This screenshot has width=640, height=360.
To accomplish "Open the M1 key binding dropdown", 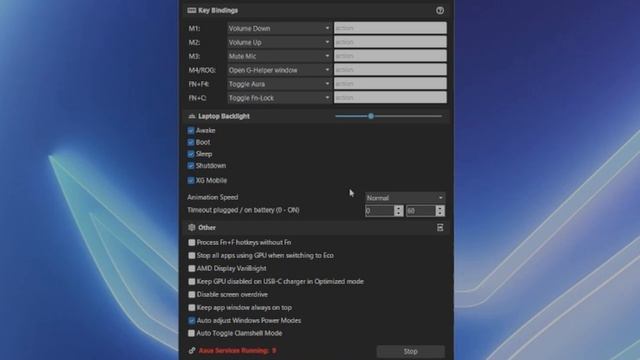I will (279, 28).
